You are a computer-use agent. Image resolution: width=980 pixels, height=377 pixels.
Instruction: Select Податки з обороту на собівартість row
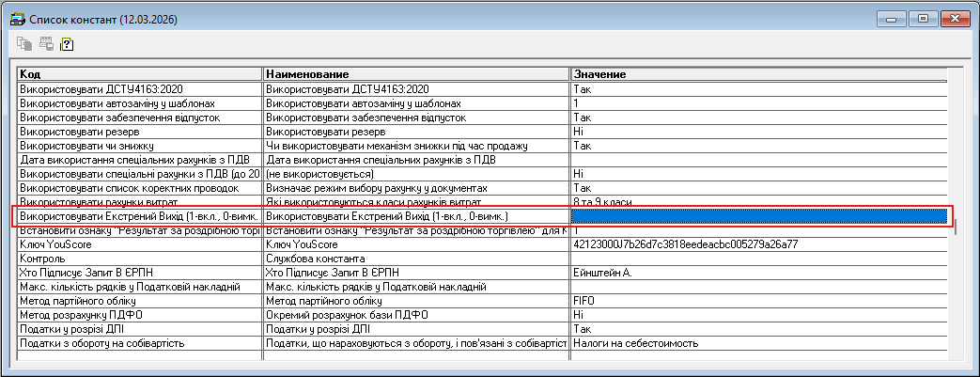[x=139, y=343]
